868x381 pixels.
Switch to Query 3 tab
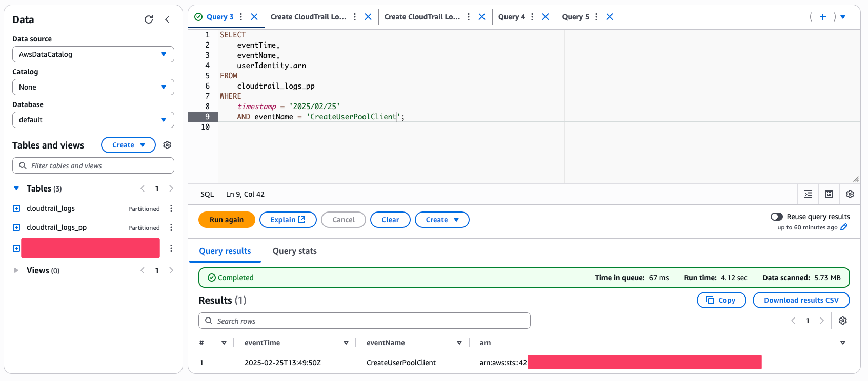220,17
